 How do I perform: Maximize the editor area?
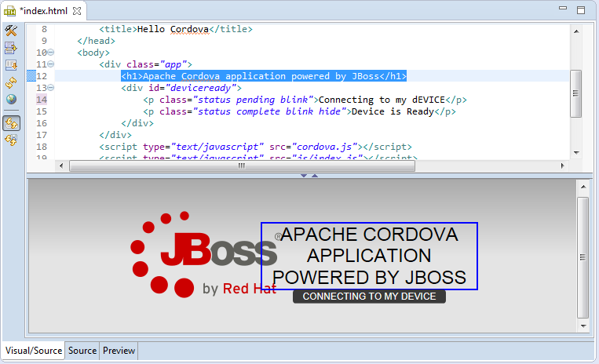tap(581, 10)
